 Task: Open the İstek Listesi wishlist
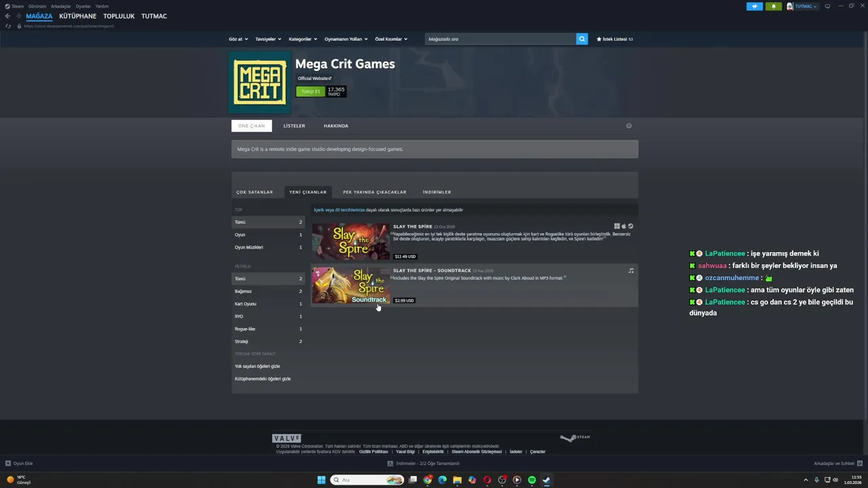[x=614, y=39]
